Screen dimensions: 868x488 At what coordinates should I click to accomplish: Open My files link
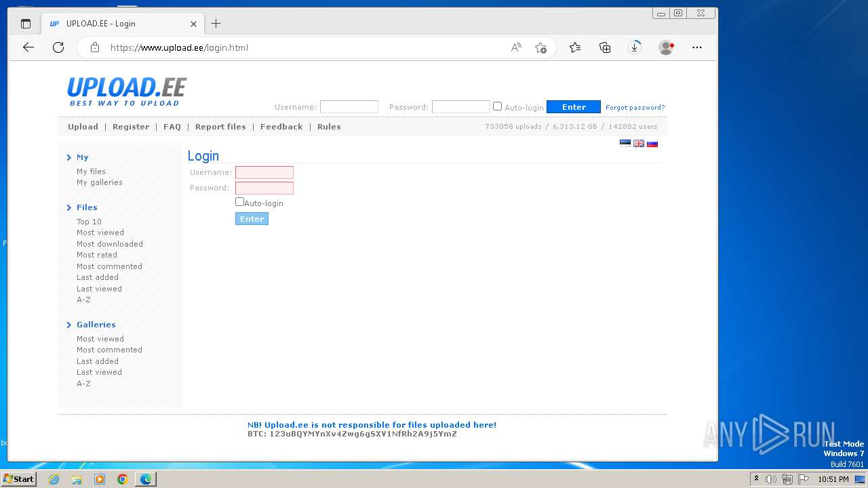click(91, 171)
